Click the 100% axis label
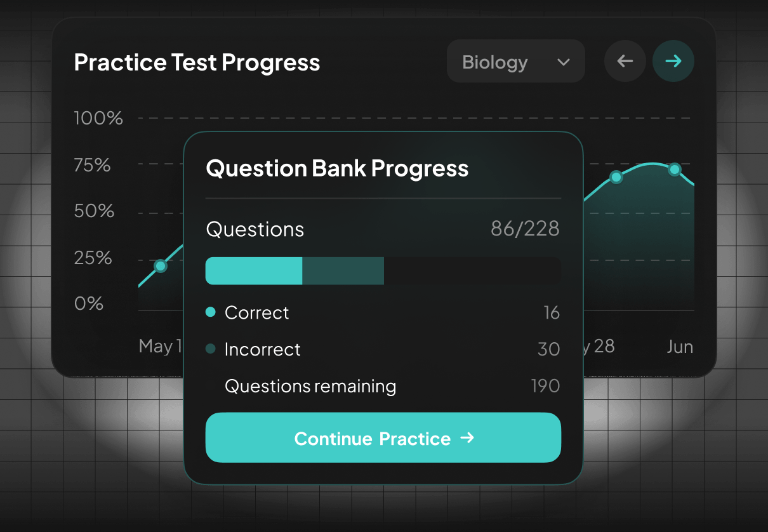This screenshot has width=768, height=532. (98, 118)
